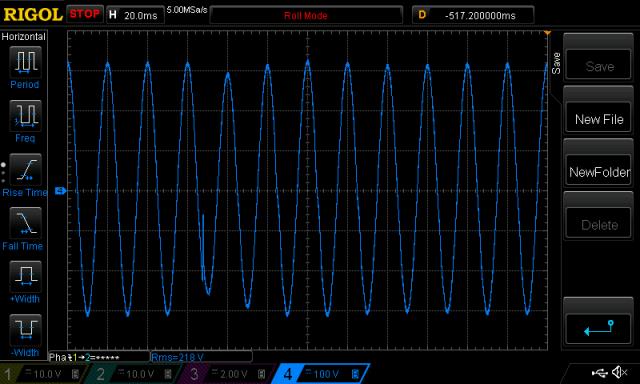The width and height of the screenshot is (640, 384).
Task: Choose the Rise Time measurement icon
Action: pyautogui.click(x=25, y=169)
